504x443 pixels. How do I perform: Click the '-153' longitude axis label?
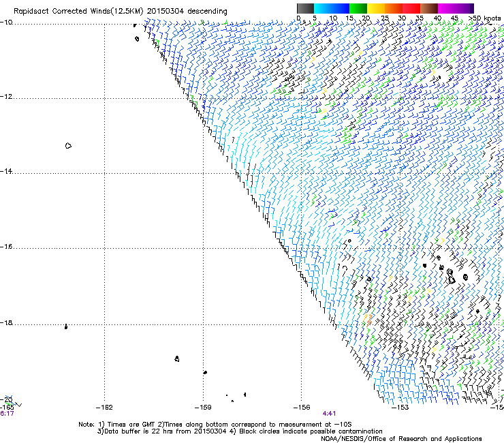click(x=400, y=408)
